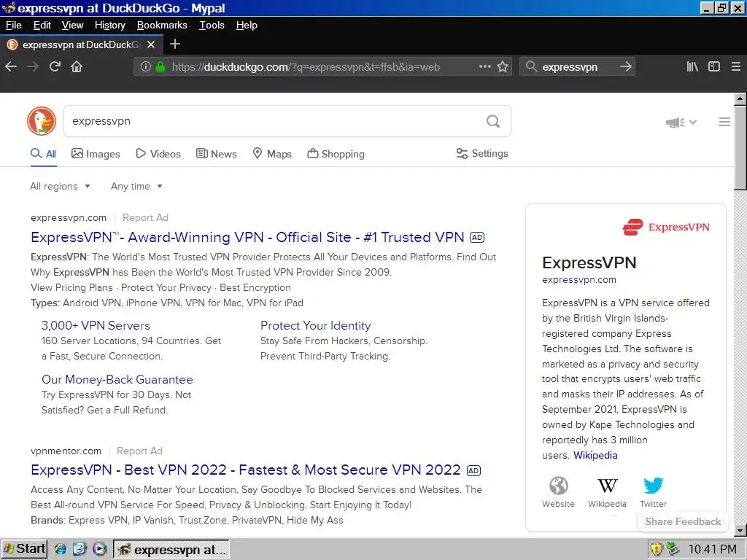Screen dimensions: 747x560
Task: Open search Settings
Action: point(482,153)
